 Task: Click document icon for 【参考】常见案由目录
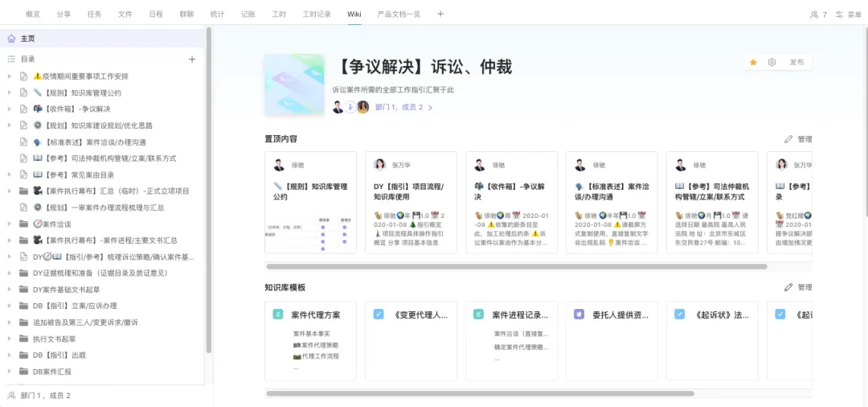(23, 175)
